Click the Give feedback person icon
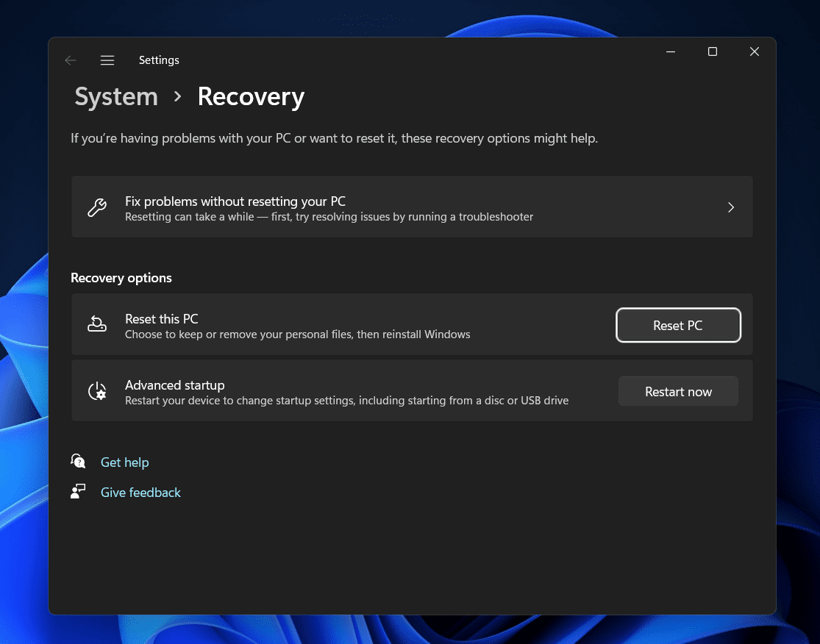This screenshot has width=820, height=644. (78, 492)
